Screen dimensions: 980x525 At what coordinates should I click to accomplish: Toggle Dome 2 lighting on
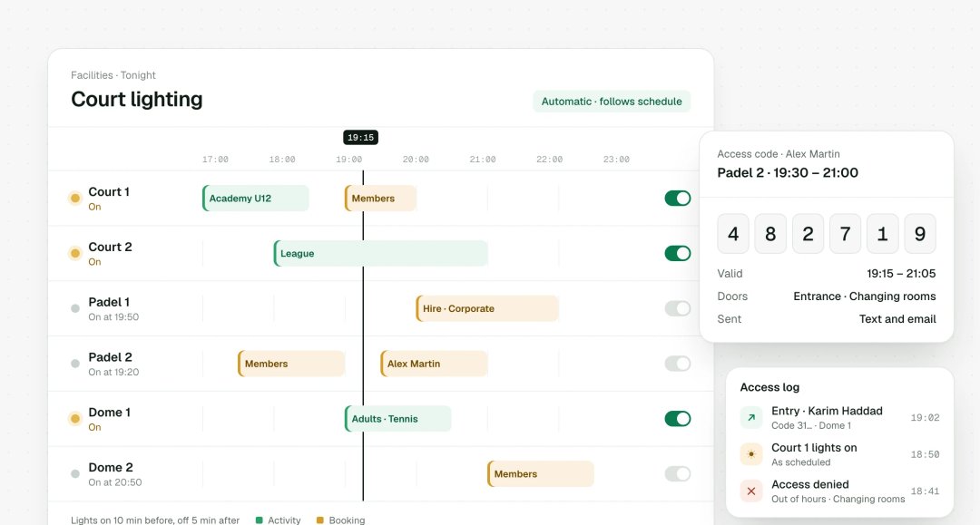pyautogui.click(x=678, y=474)
